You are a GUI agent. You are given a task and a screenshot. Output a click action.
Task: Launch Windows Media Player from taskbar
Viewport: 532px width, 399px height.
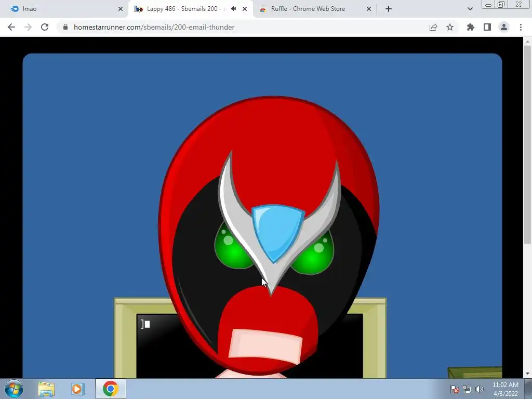[x=77, y=389]
